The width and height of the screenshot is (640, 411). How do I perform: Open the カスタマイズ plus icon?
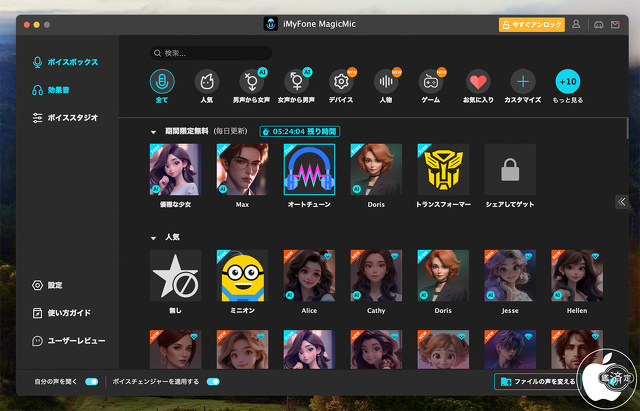coord(523,82)
